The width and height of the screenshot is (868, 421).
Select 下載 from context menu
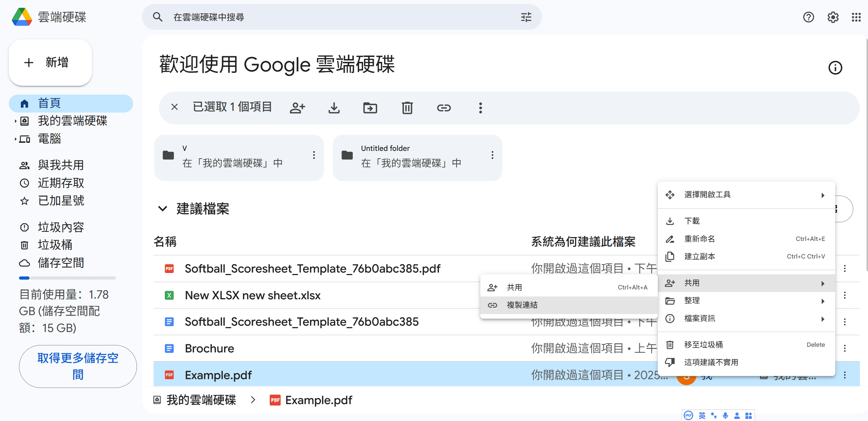pyautogui.click(x=746, y=221)
